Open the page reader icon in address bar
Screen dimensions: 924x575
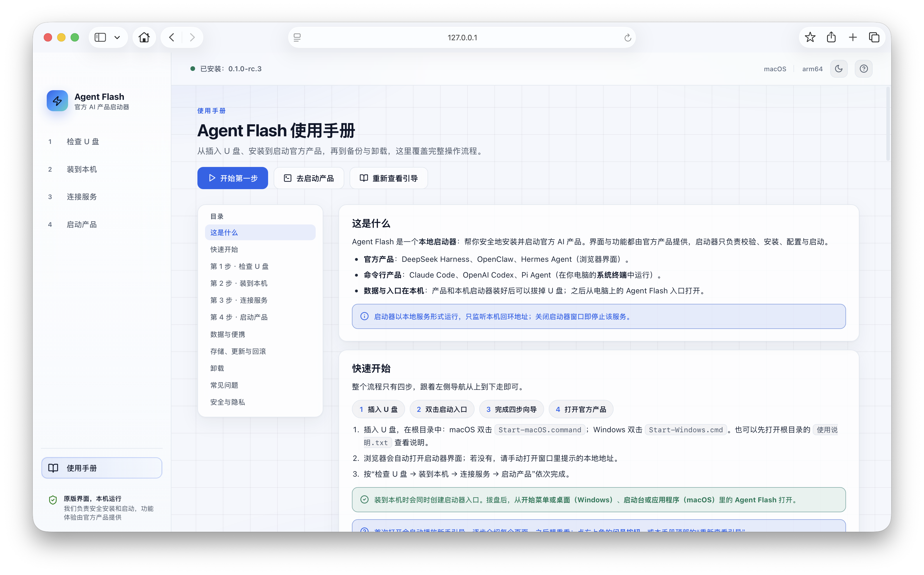click(x=297, y=37)
